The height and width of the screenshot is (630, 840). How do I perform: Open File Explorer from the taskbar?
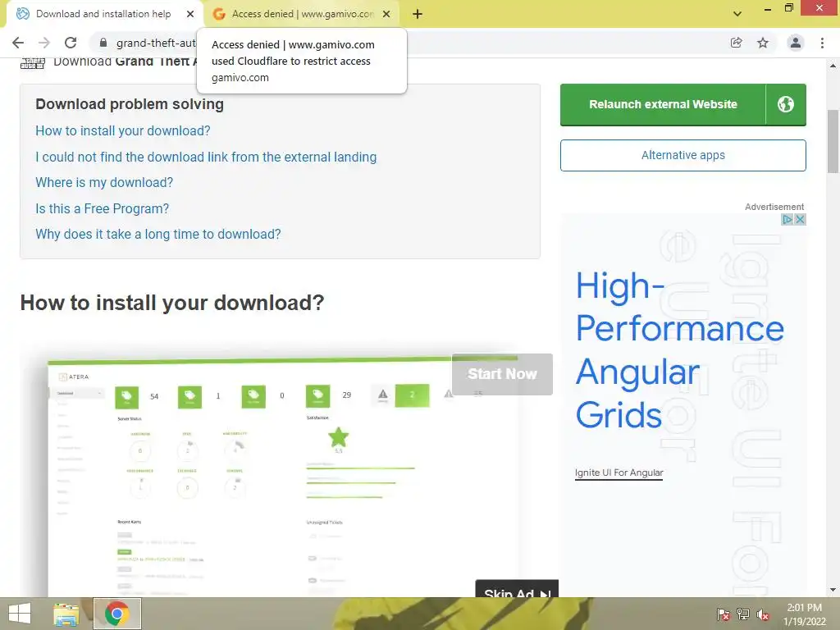tap(66, 614)
